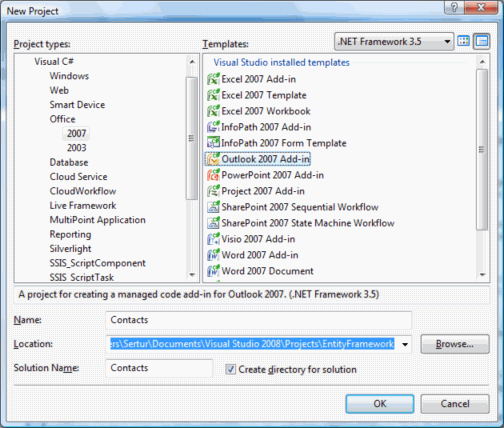
Task: Choose the Silverlight project type
Action: point(70,249)
